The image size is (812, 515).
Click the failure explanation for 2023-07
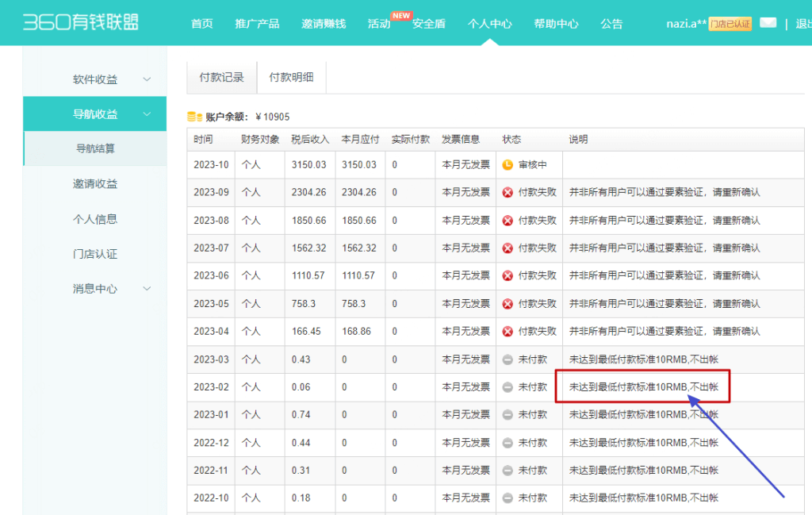pos(665,248)
